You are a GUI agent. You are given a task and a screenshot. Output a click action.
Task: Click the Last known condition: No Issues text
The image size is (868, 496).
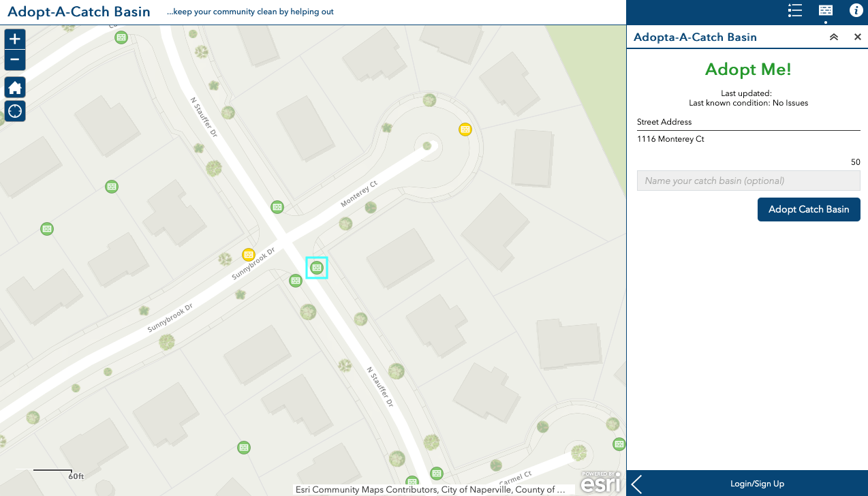click(x=748, y=103)
